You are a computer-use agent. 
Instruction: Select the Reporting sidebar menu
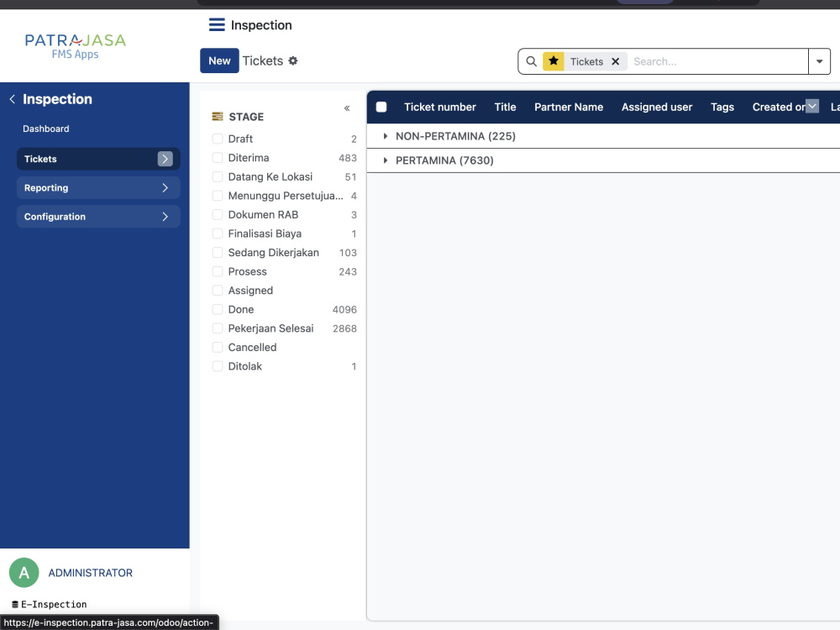pyautogui.click(x=98, y=187)
